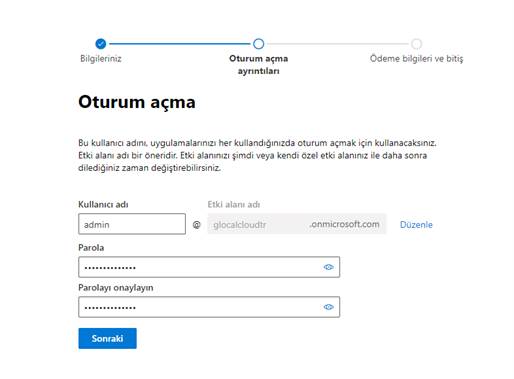The height and width of the screenshot is (379, 514).
Task: Click the .onmicrosoft.com domain suffix text
Action: click(345, 224)
